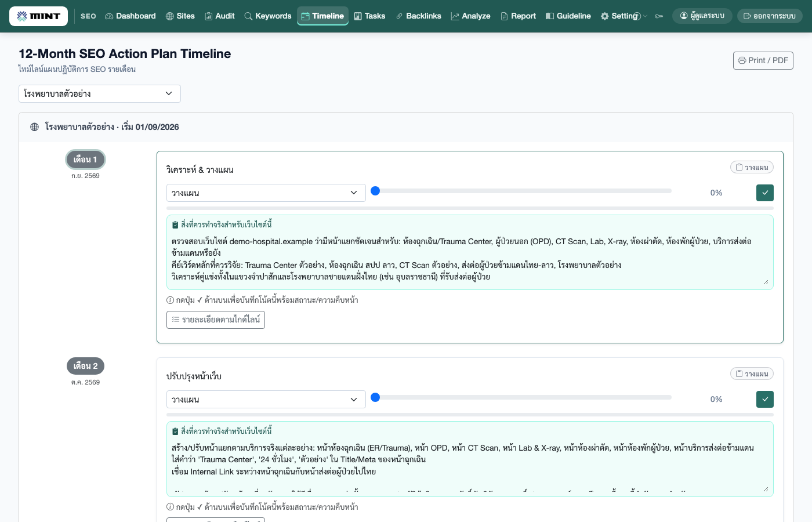This screenshot has height=522, width=812.
Task: Log out with ออกจากระบบ button
Action: (x=770, y=16)
